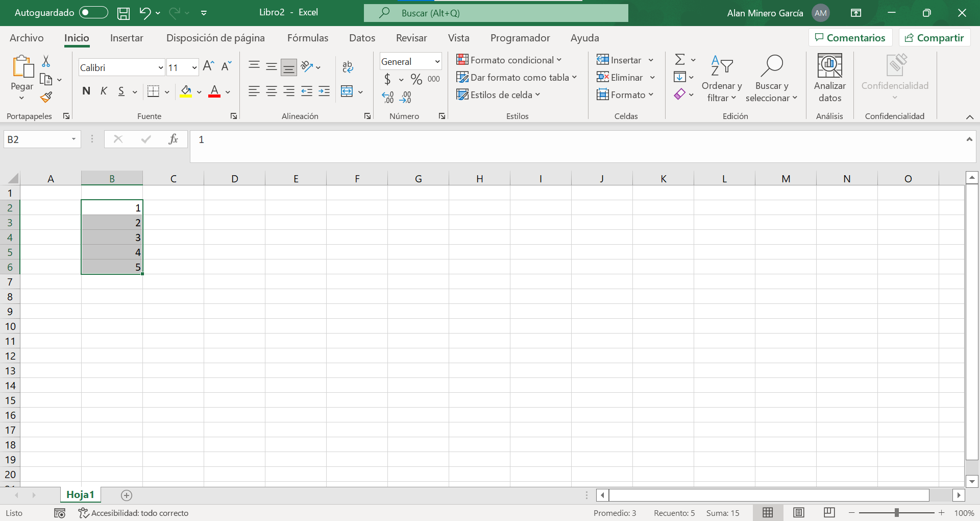
Task: Click the Name Box showing B2
Action: 37,139
